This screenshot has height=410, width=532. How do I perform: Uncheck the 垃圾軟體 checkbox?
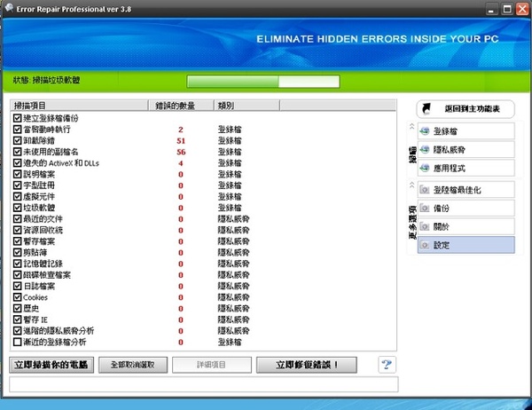coord(18,207)
